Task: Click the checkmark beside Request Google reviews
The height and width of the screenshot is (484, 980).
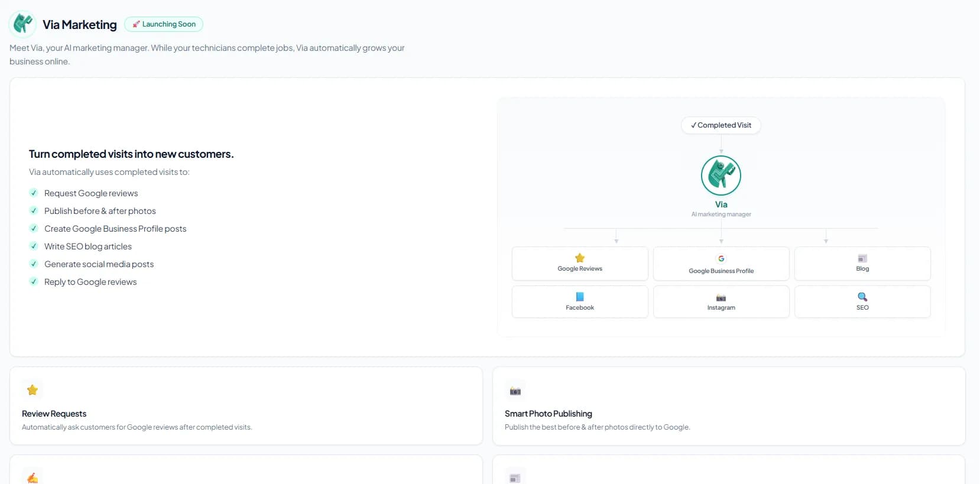Action: (x=34, y=193)
